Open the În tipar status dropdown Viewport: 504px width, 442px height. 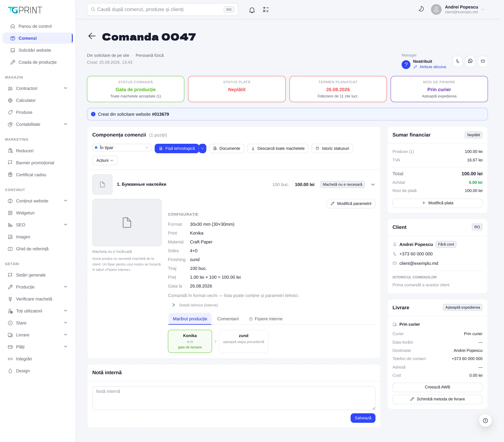122,148
